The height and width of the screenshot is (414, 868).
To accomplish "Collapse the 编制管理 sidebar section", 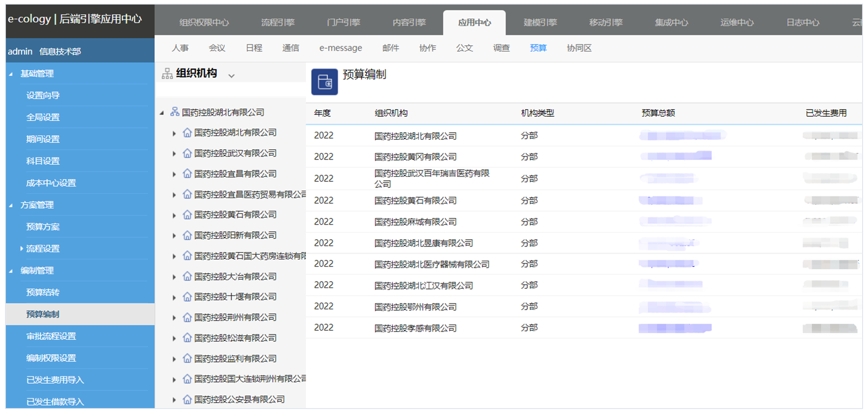I will coord(11,271).
